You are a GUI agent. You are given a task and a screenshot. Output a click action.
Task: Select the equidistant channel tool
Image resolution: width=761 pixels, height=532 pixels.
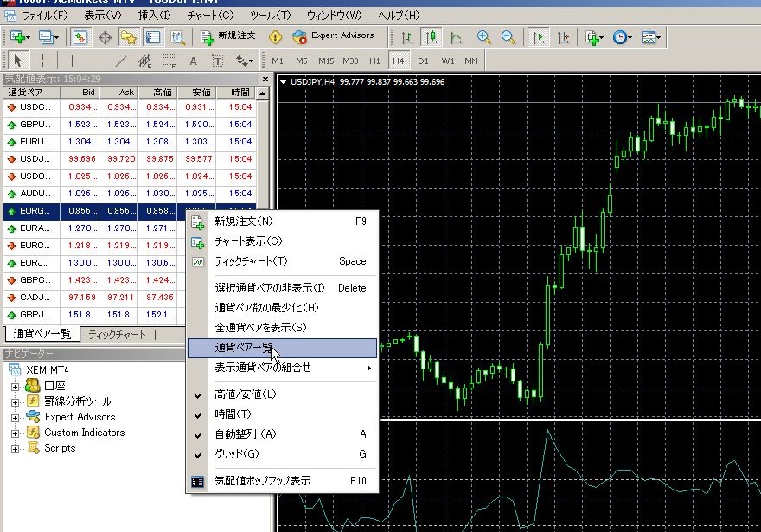[144, 61]
